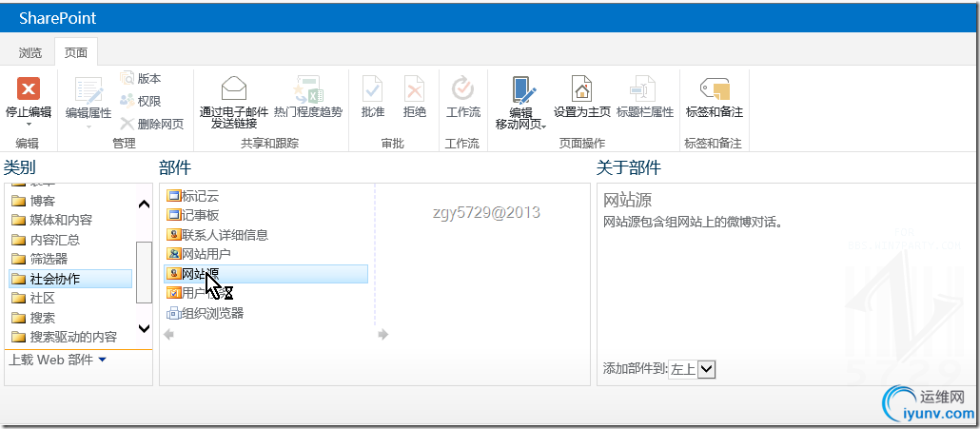
Task: Click Edit Mobile Page (编辑移动网页) icon
Action: click(x=523, y=89)
